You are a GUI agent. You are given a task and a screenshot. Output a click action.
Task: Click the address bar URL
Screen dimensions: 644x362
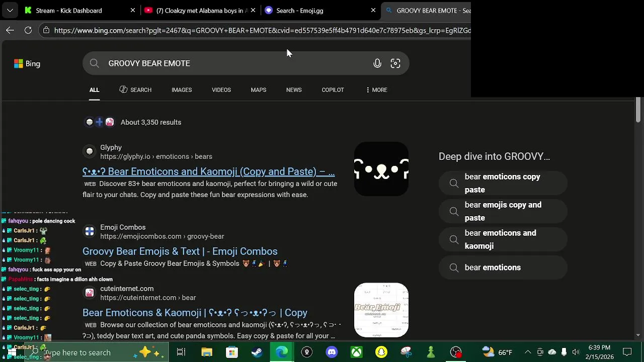click(262, 30)
